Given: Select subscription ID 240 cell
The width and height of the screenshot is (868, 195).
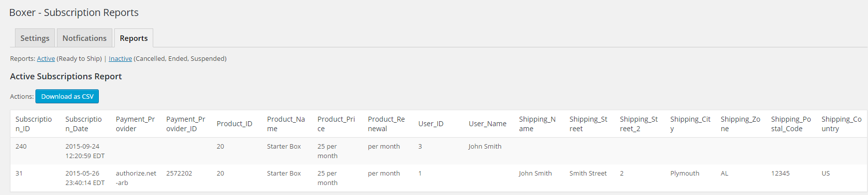Looking at the screenshot, I should 21,146.
